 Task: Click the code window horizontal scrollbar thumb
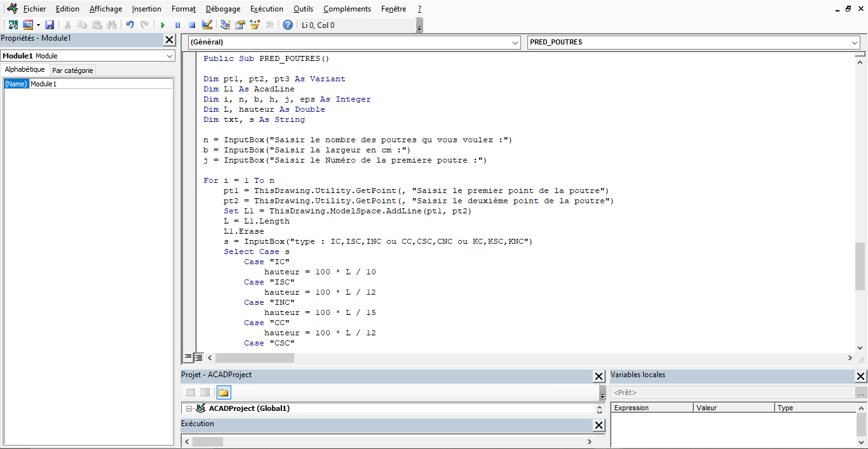coord(255,358)
